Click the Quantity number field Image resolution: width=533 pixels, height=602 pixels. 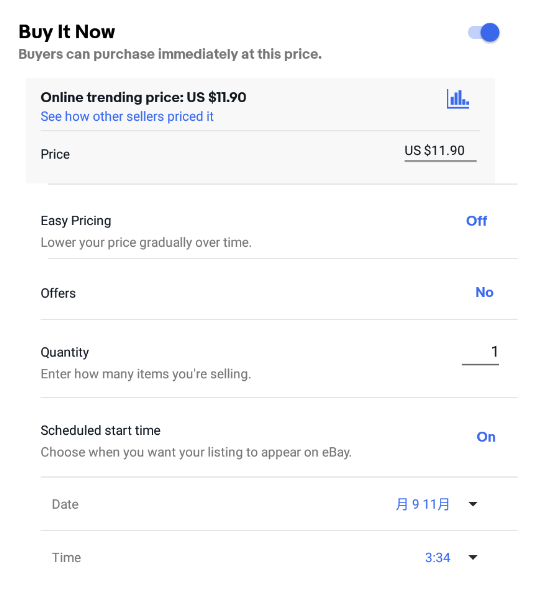click(480, 353)
